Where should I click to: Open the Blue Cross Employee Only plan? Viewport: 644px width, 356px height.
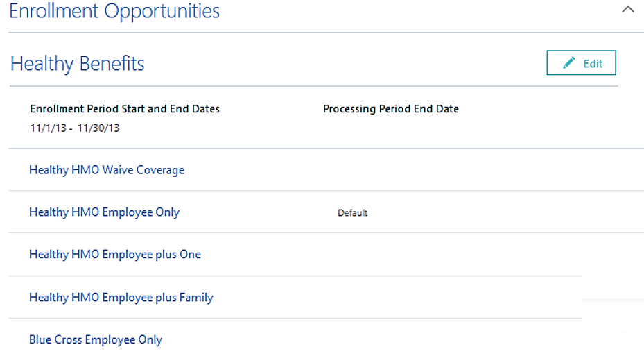click(x=96, y=340)
